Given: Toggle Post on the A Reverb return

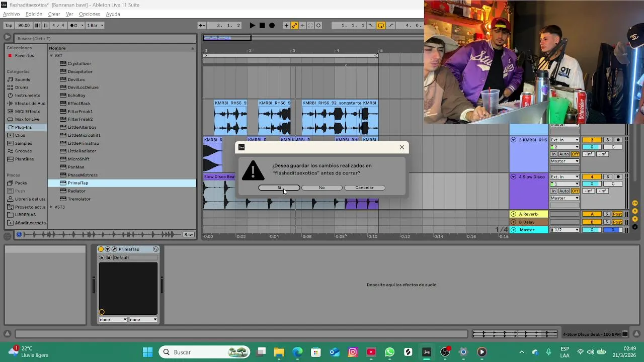Looking at the screenshot, I should [617, 214].
